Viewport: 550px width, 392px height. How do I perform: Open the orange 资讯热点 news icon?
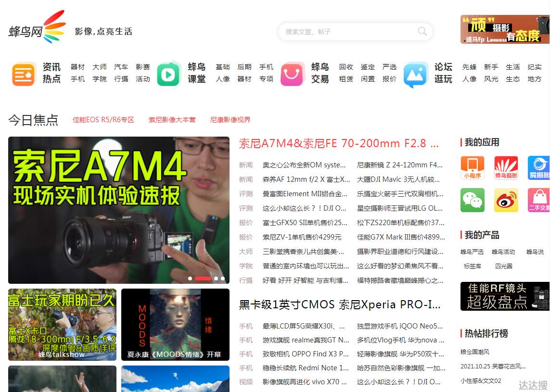click(24, 74)
